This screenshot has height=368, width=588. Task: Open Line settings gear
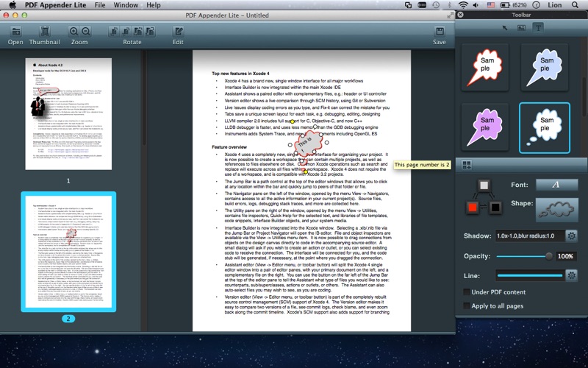(572, 275)
